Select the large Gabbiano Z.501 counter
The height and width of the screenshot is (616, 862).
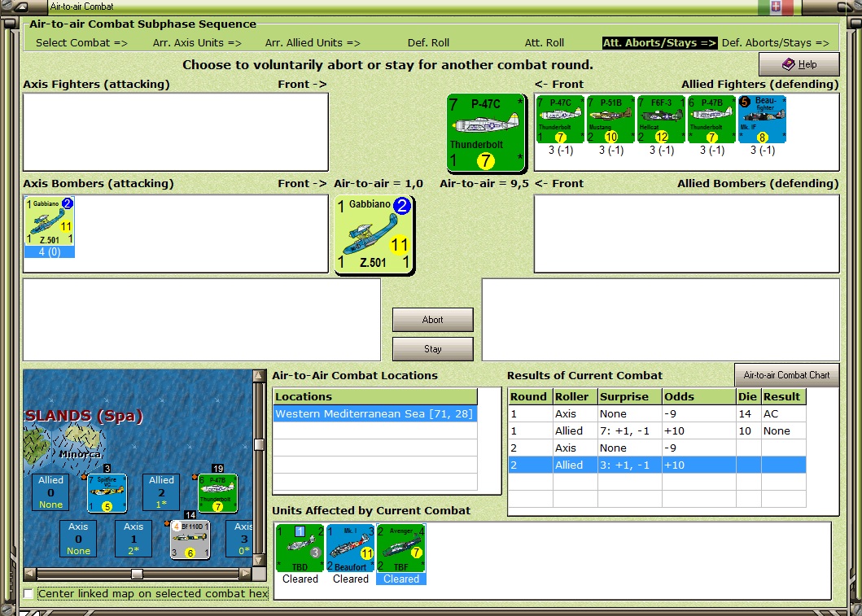[374, 234]
